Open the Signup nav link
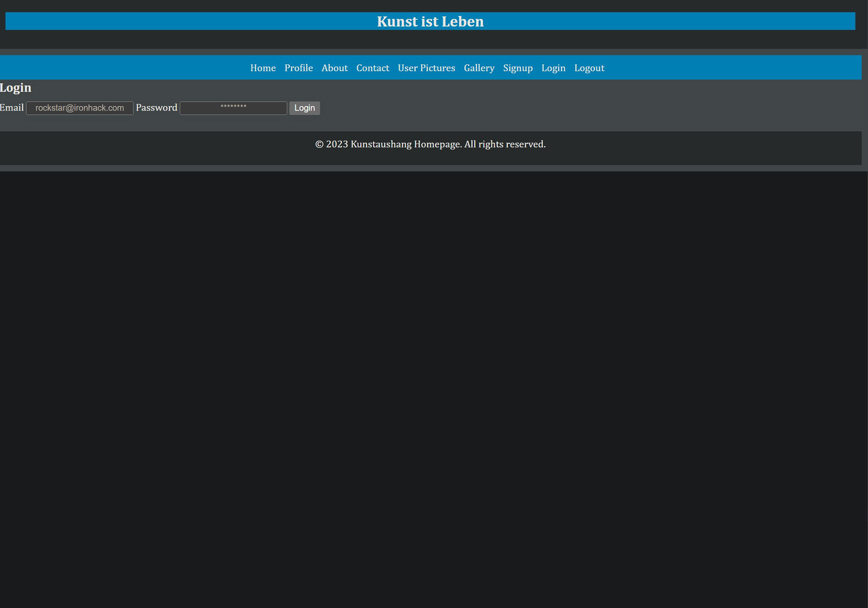 [518, 68]
